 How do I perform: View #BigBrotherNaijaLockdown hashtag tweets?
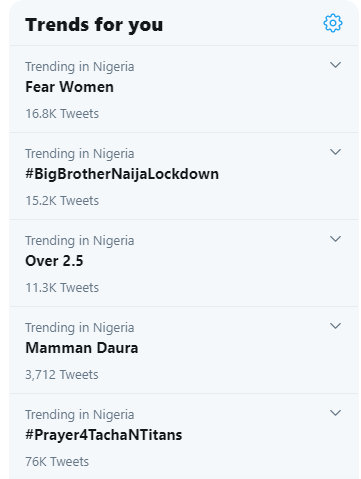click(x=122, y=174)
